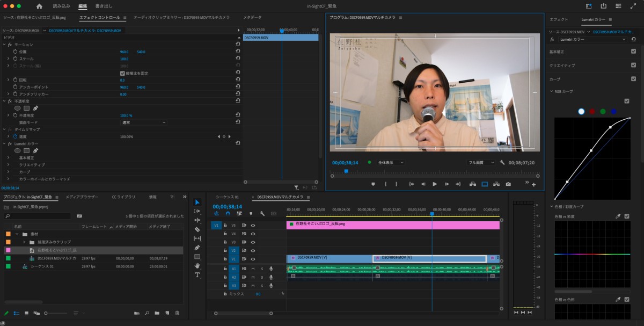Viewport: 644px width, 326px height.
Task: Click the New Bin folder icon
Action: point(157,313)
